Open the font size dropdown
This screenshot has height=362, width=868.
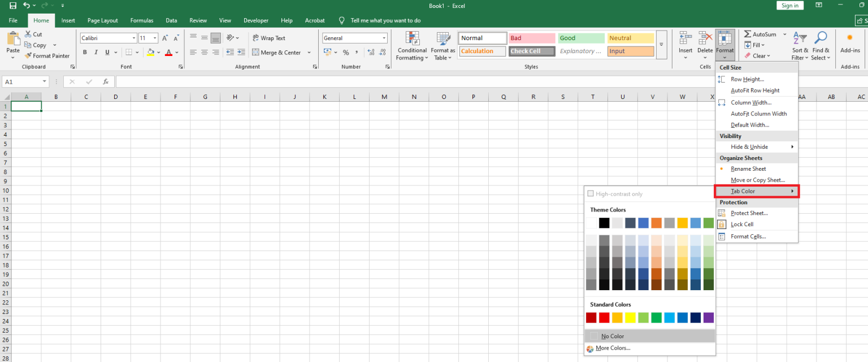coord(155,38)
